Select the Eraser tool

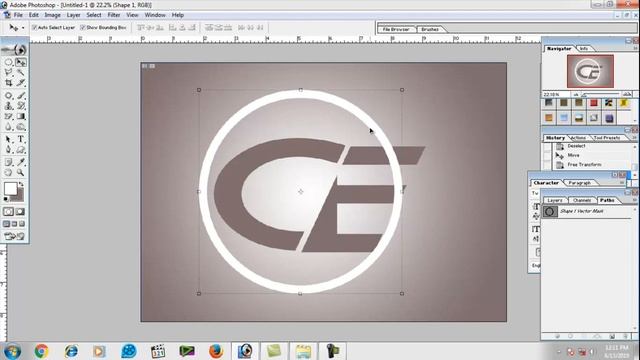tap(8, 117)
